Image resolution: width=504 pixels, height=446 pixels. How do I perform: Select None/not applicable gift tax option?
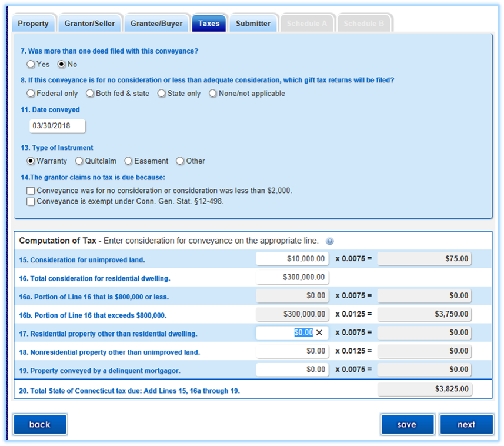[x=212, y=94]
